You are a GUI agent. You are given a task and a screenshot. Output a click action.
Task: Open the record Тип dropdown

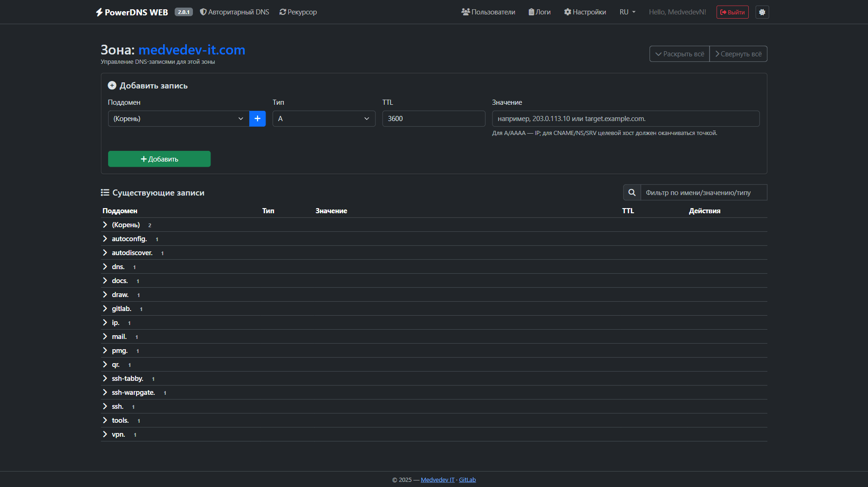[x=323, y=119]
